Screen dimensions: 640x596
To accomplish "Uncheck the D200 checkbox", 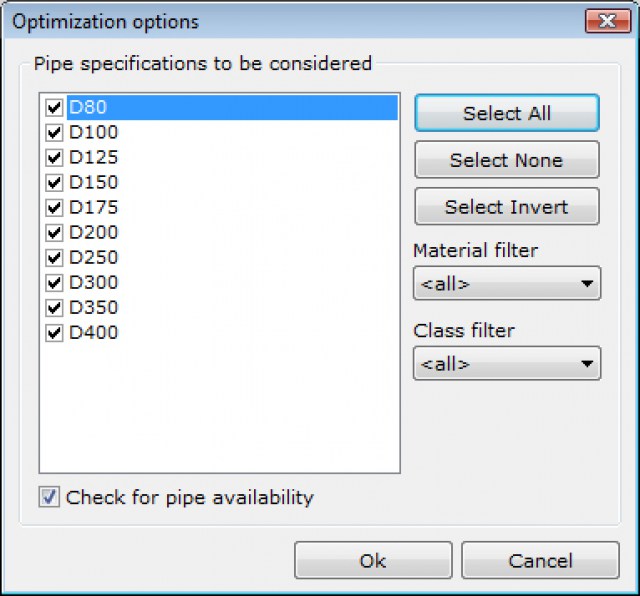I will [x=54, y=232].
